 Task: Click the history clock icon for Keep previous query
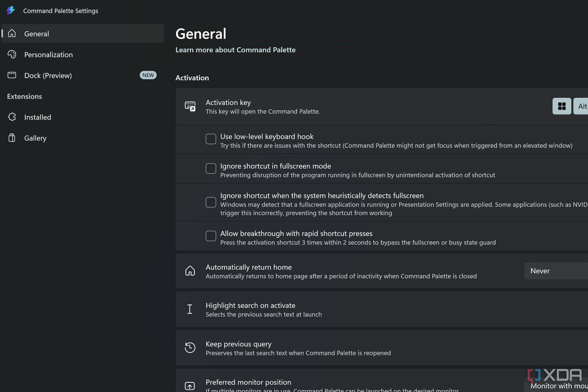tap(190, 348)
